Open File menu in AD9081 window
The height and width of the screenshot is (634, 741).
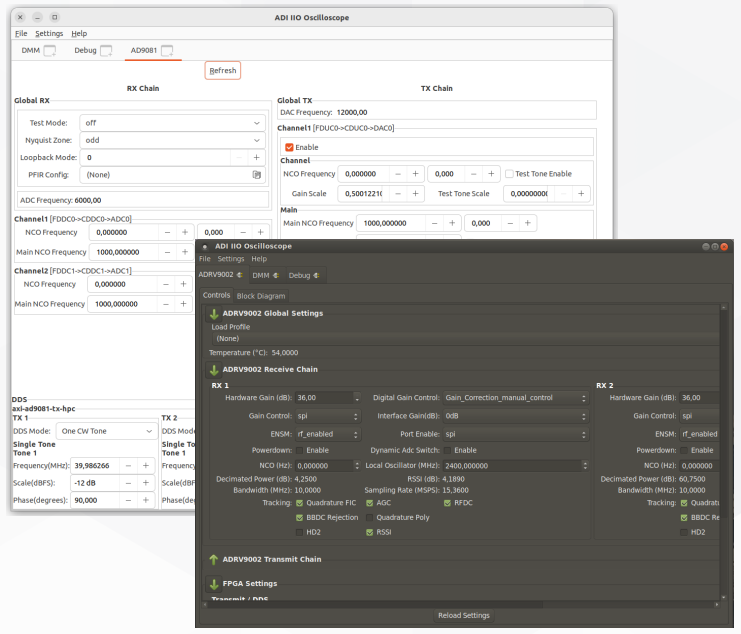[x=21, y=34]
